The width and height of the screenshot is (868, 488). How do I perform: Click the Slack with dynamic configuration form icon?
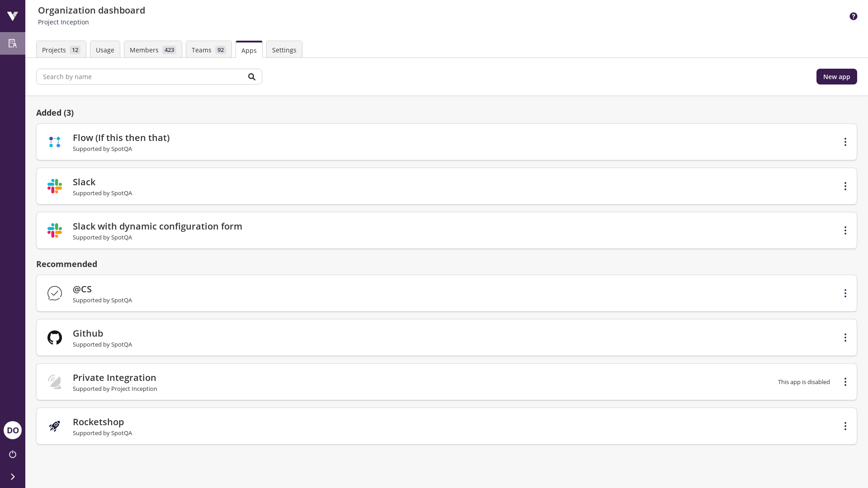tap(54, 230)
